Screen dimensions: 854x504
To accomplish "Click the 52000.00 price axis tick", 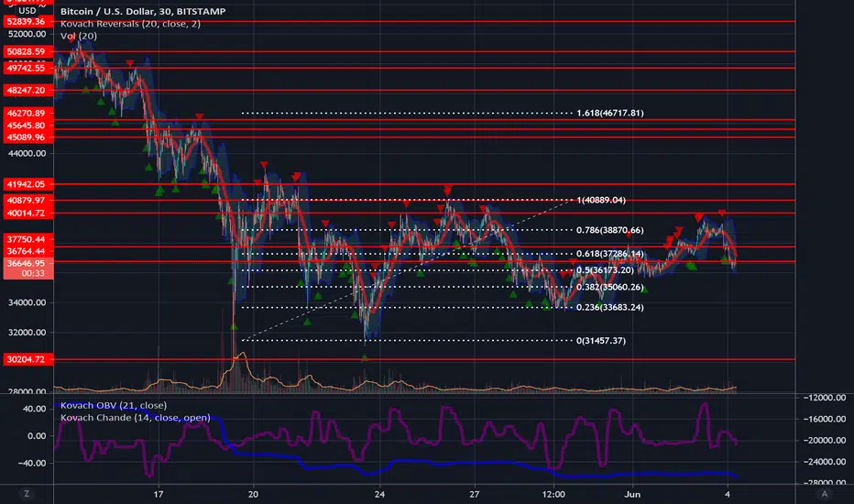I will 27,34.
